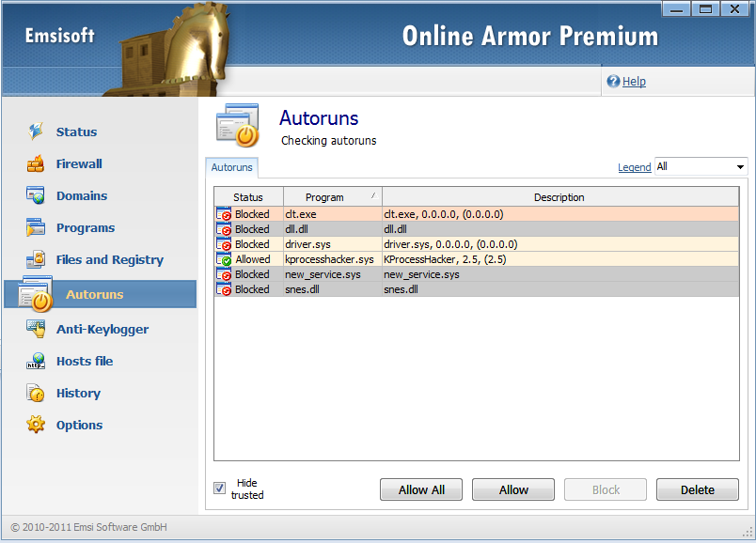Screen dimensions: 756x543
Task: Click the Allow All button
Action: (421, 489)
